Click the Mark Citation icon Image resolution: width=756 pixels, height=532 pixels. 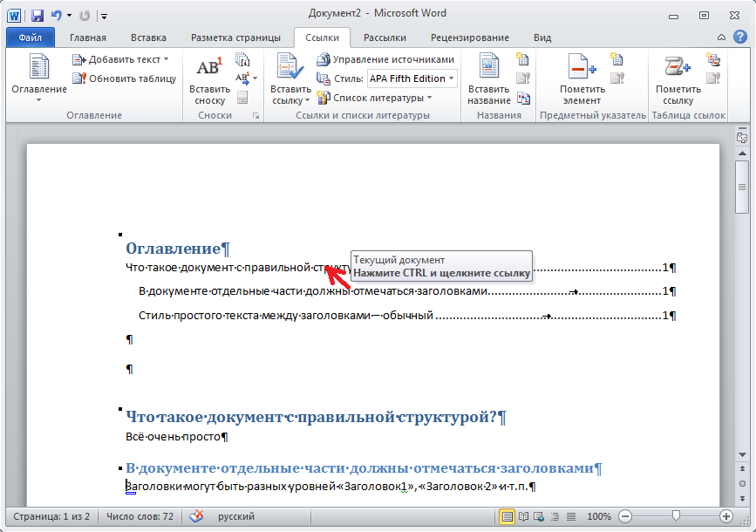[x=678, y=78]
